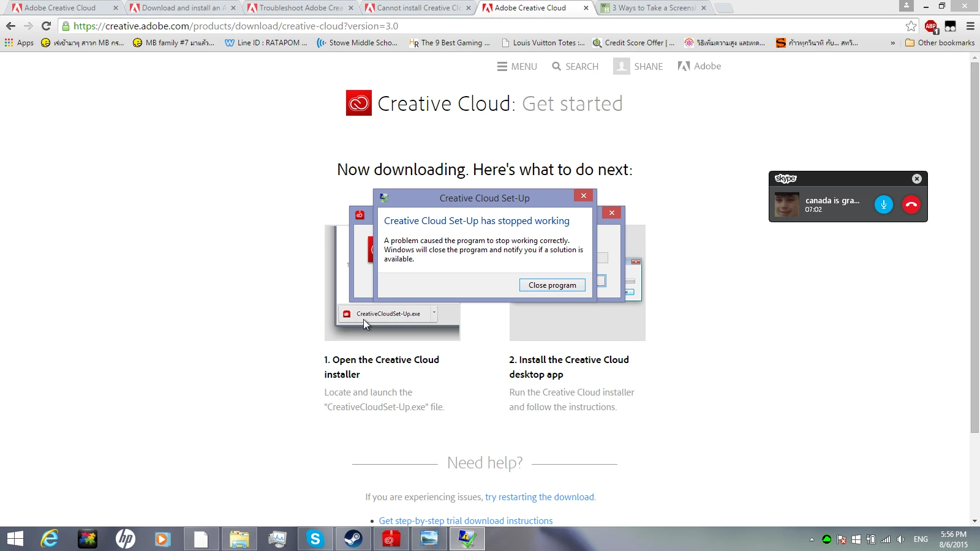Close the Download and install tab
Image resolution: width=980 pixels, height=551 pixels.
(x=233, y=8)
